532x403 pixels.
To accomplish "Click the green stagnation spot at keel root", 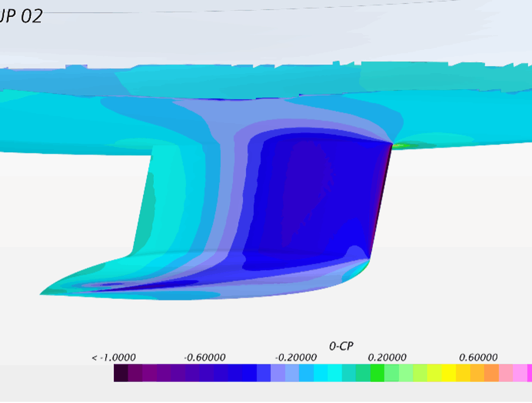I will (402, 146).
